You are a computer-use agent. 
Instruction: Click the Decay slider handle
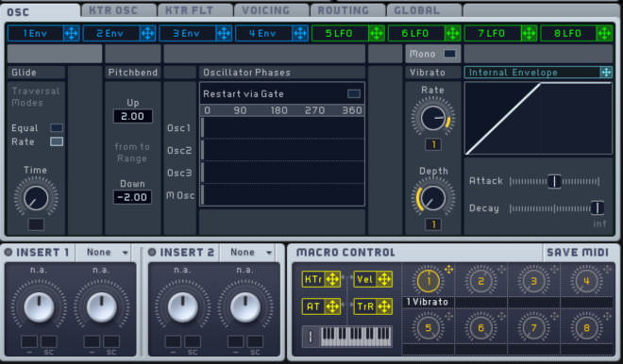tap(598, 208)
